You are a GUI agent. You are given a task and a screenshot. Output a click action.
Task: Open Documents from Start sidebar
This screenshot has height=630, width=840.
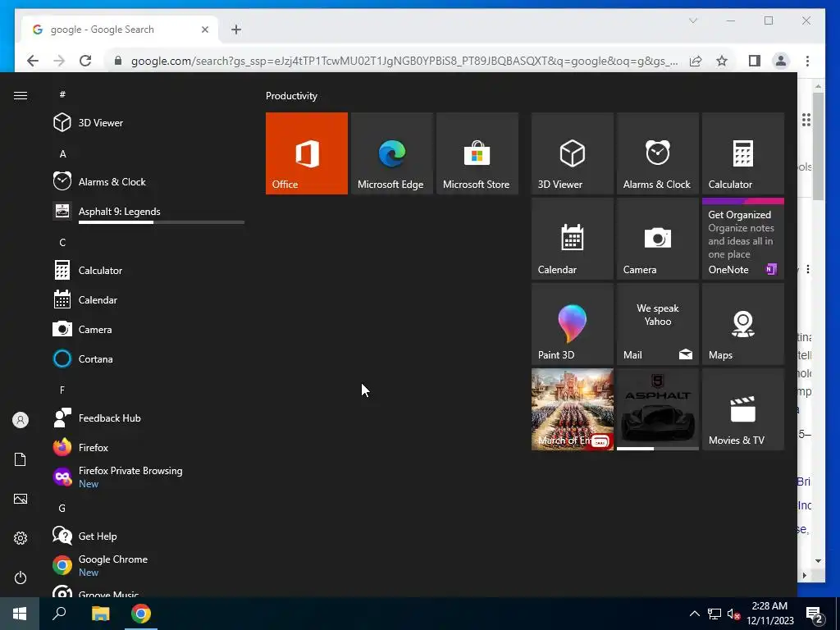[x=21, y=459]
